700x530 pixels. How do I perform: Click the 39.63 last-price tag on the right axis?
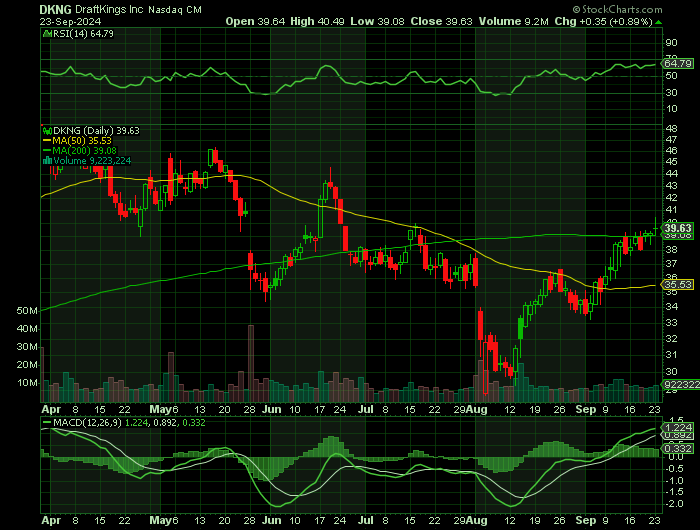coord(678,228)
